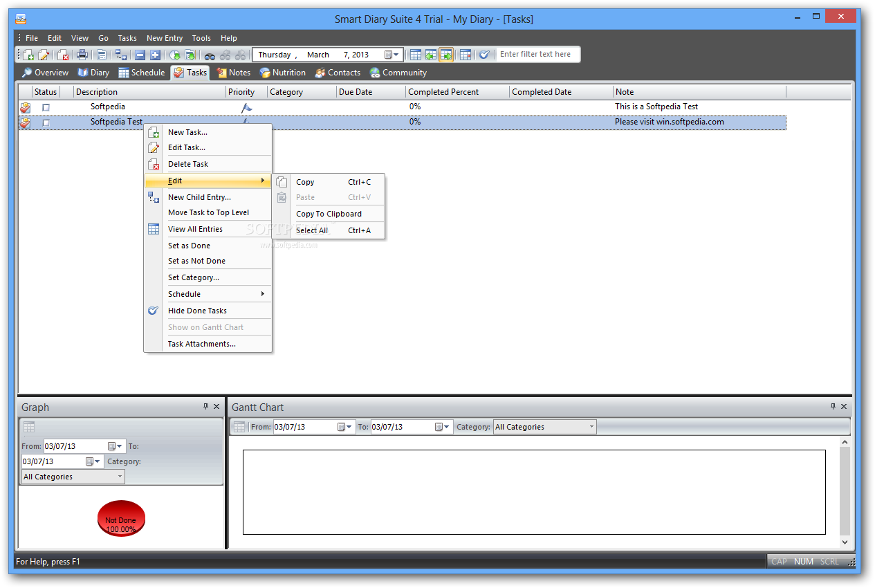Click the task icon of Softpedia Test row

25,122
